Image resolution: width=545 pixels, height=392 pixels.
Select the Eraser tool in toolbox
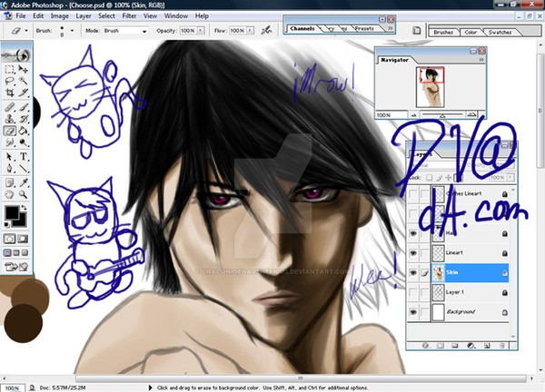pos(10,131)
